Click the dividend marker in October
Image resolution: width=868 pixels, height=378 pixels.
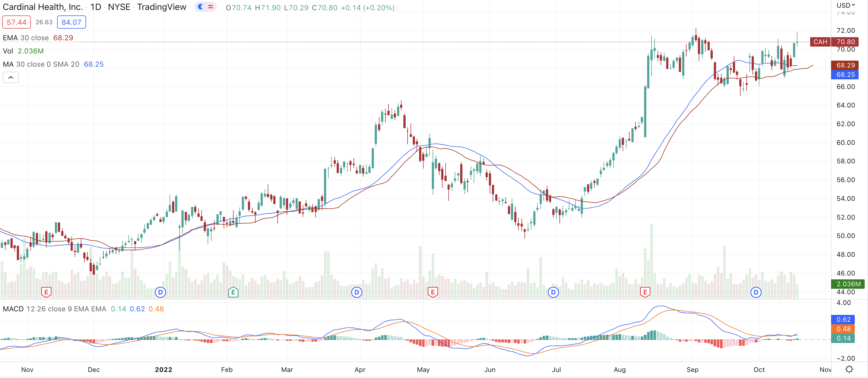(x=756, y=292)
